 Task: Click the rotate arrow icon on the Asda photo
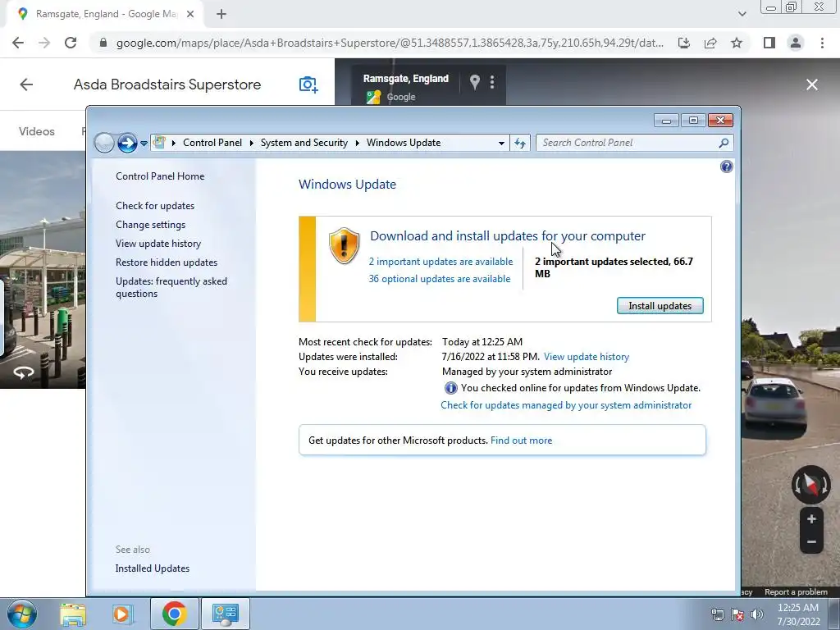click(24, 372)
